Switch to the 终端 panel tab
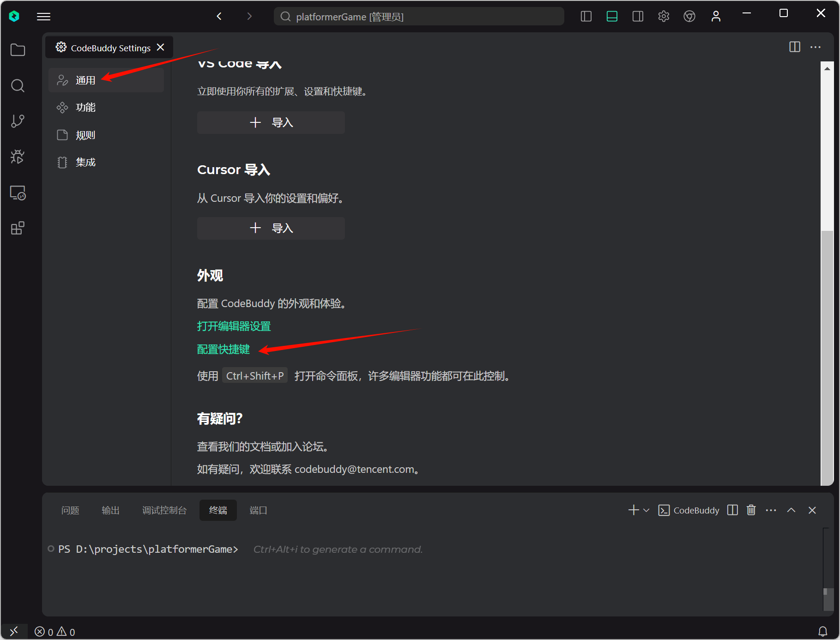This screenshot has width=840, height=640. 218,510
